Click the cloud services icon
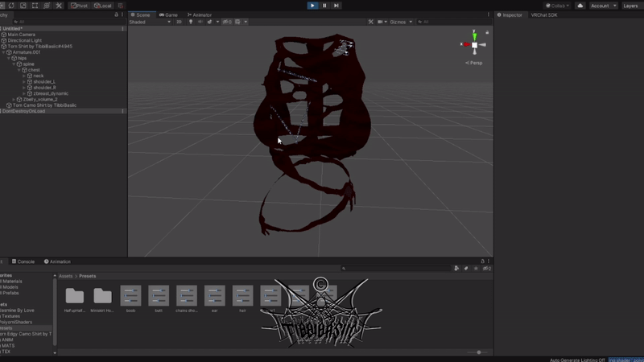Image resolution: width=644 pixels, height=362 pixels. (580, 6)
